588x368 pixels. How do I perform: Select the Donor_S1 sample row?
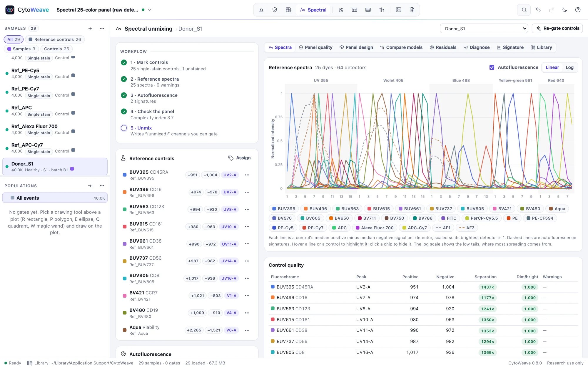click(x=55, y=167)
